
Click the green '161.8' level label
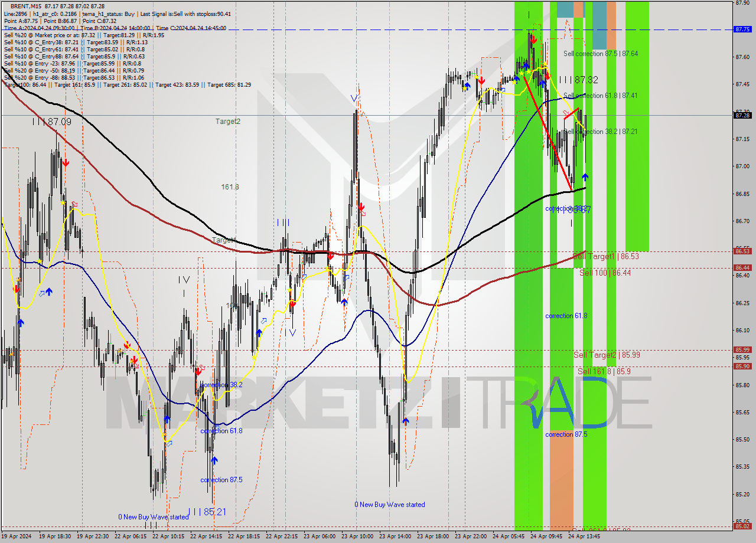230,187
